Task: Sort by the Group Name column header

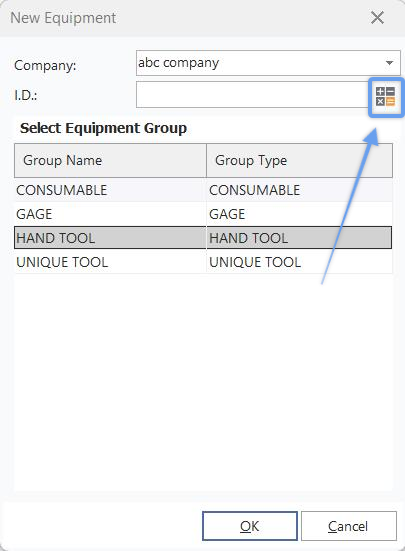Action: click(x=110, y=161)
